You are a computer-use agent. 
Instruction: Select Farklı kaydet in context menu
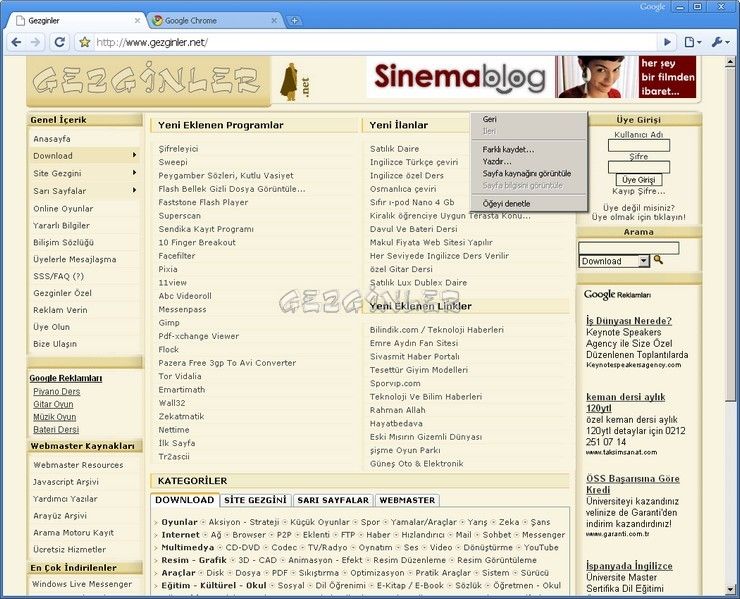click(529, 150)
